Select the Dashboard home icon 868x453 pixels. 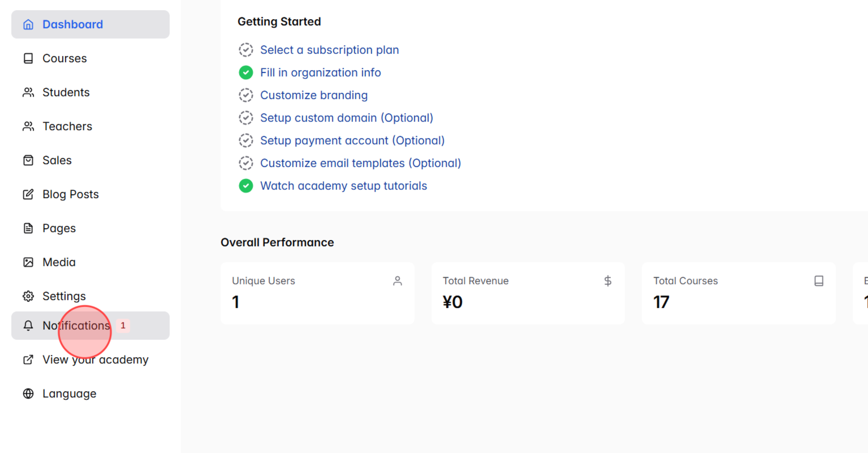(28, 24)
